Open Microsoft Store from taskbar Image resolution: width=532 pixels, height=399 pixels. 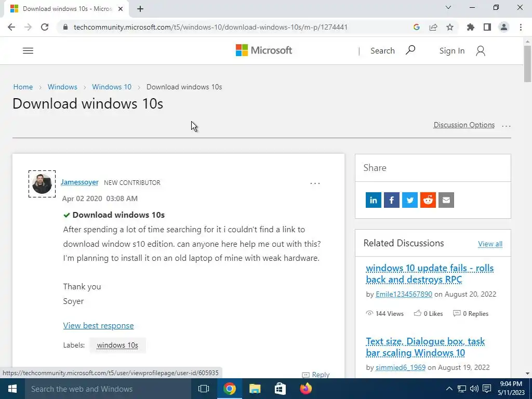point(280,389)
